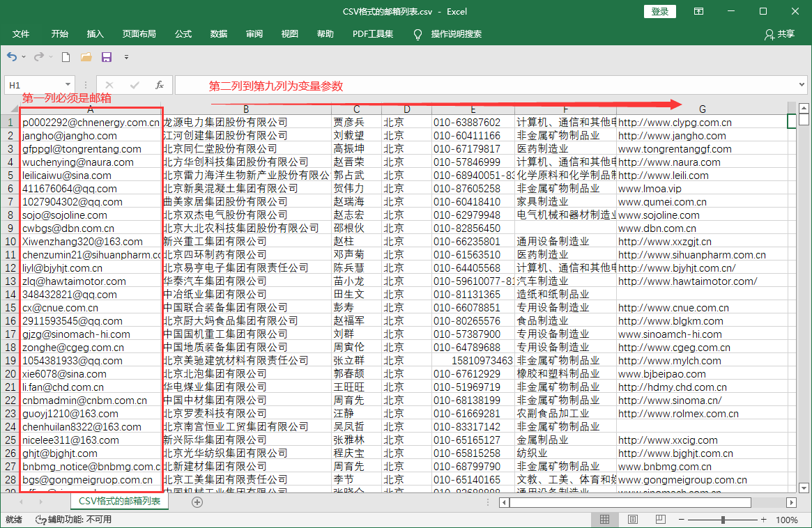Select row 19 header

10,361
